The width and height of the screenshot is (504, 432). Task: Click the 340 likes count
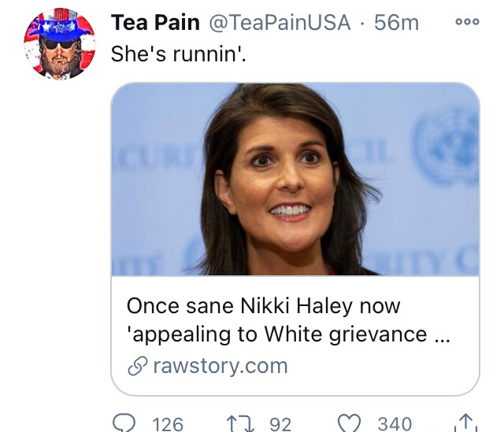point(394,424)
